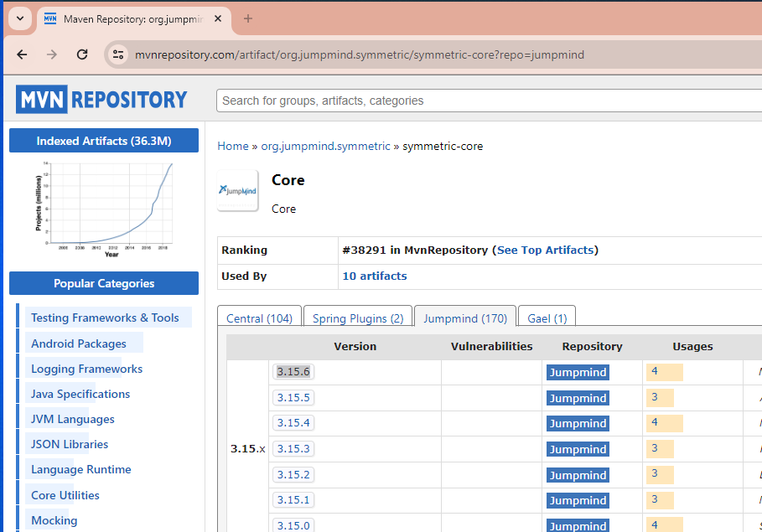Open version 3.15.2
This screenshot has width=762, height=532.
[293, 475]
